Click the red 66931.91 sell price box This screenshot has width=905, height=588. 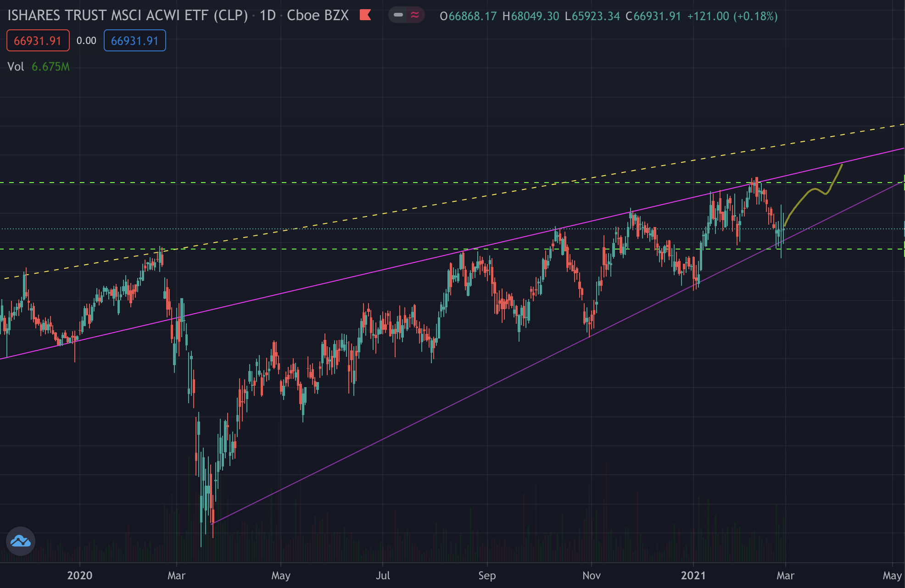(x=38, y=40)
